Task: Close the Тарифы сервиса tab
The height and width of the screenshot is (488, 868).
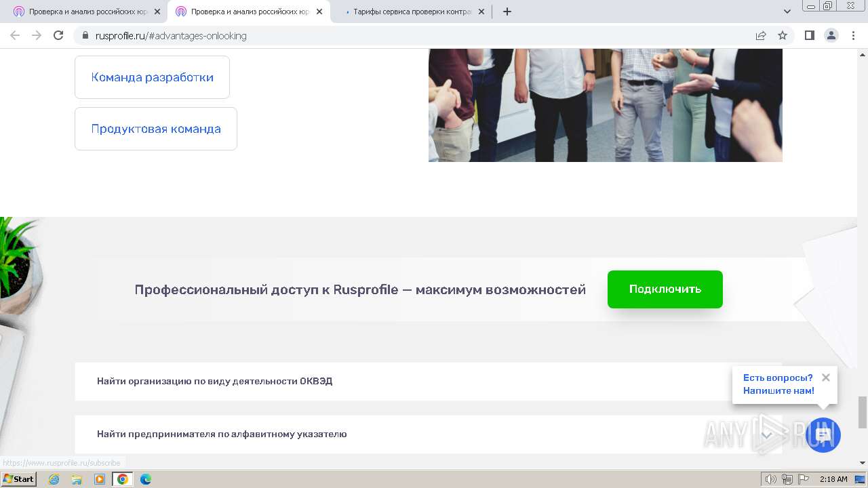Action: [x=481, y=12]
